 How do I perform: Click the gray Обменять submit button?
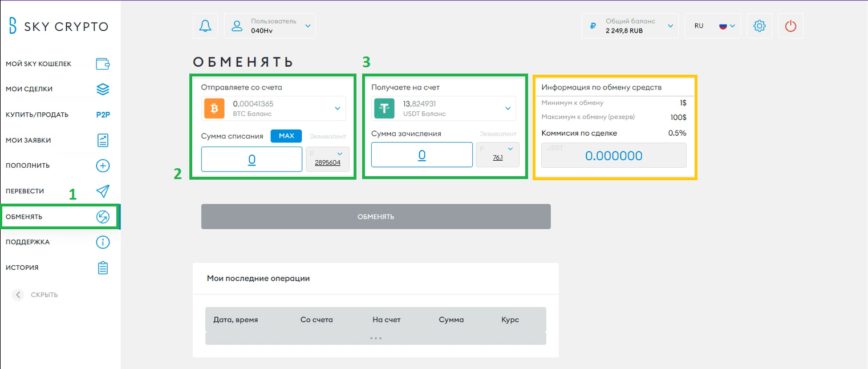tap(376, 217)
